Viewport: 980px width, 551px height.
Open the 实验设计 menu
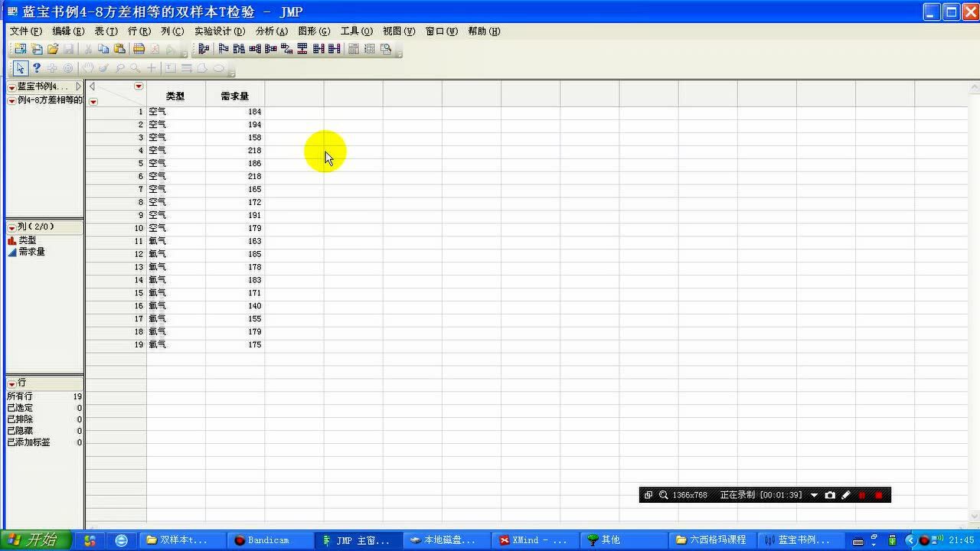click(x=220, y=31)
